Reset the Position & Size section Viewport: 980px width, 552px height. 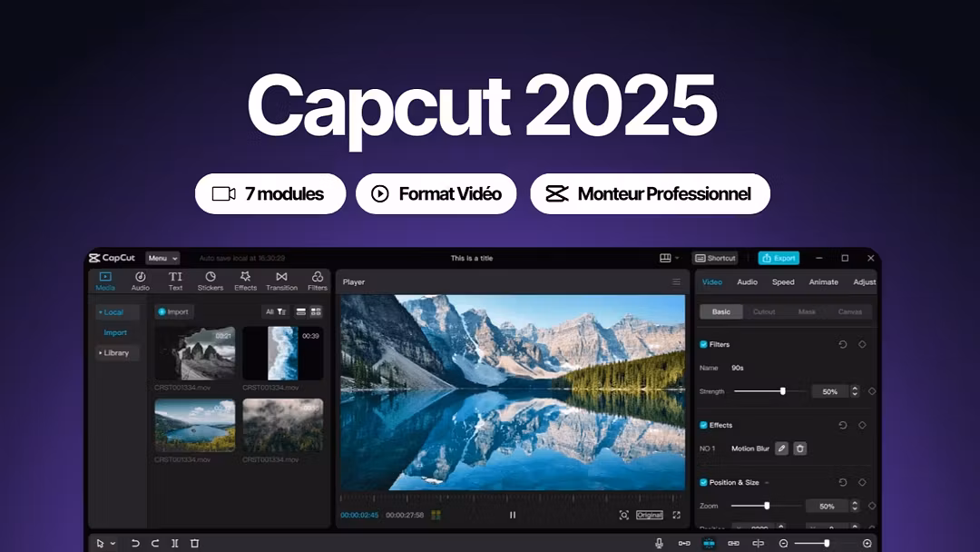[842, 483]
